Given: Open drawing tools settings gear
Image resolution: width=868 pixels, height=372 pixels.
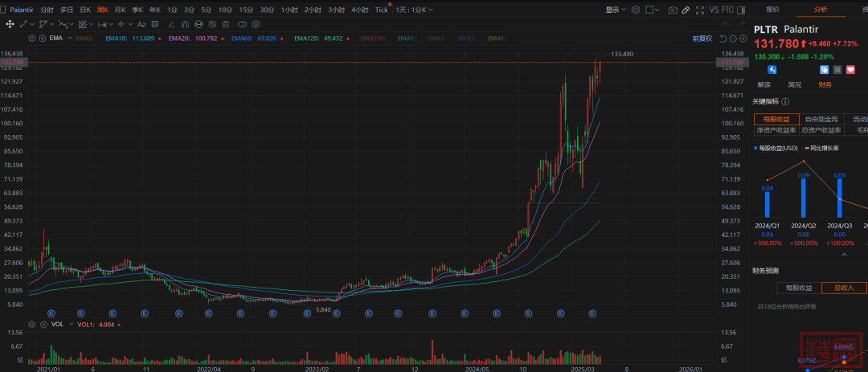Looking at the screenshot, I should (256, 24).
